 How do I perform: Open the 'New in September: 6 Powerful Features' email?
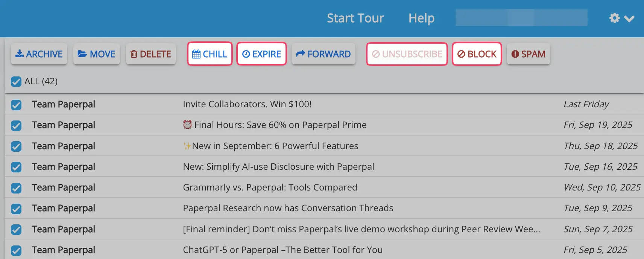click(275, 146)
